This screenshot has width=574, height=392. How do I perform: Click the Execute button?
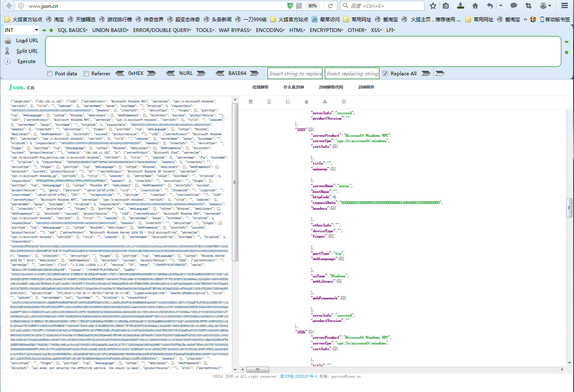(x=26, y=61)
